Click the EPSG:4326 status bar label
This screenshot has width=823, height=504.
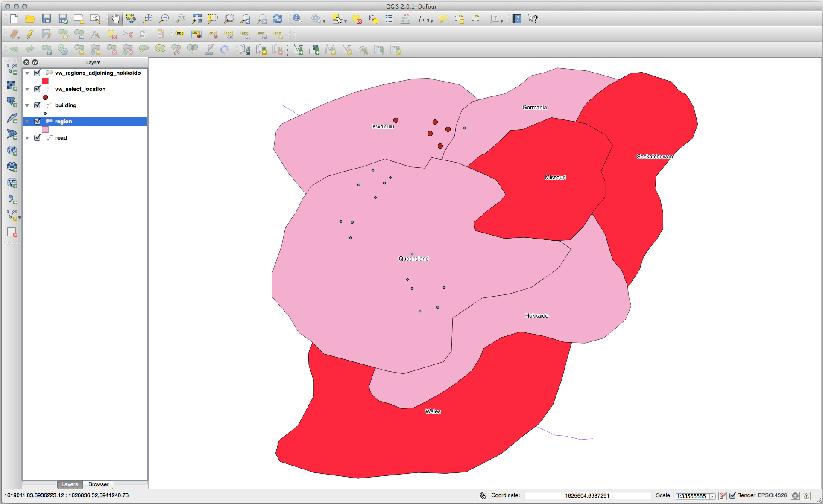tap(772, 495)
